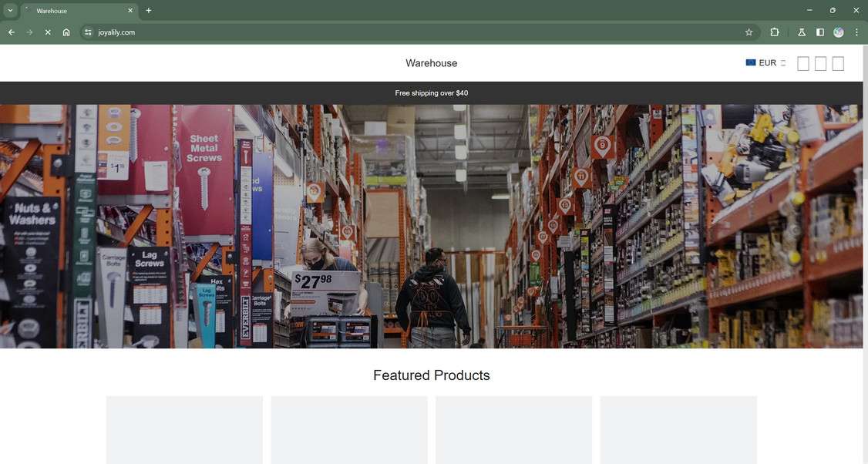This screenshot has height=464, width=868.
Task: Open Chrome's three-dot menu
Action: [856, 32]
